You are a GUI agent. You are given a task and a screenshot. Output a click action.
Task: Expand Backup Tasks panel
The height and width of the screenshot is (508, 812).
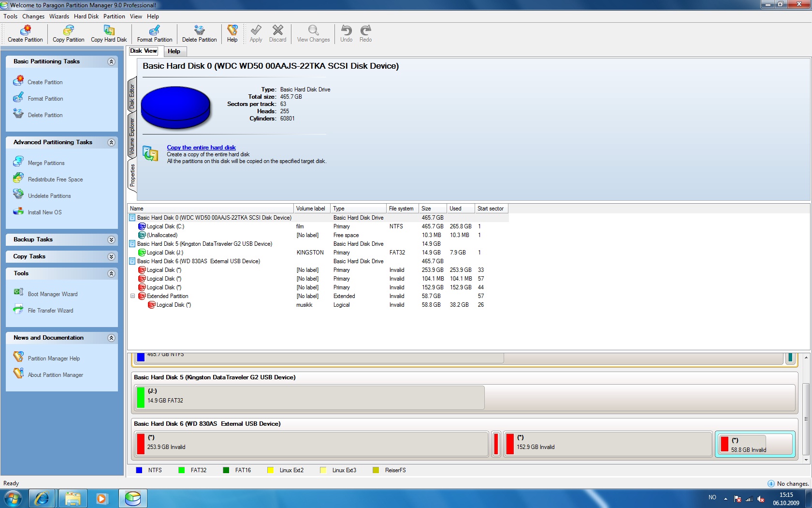pyautogui.click(x=111, y=239)
